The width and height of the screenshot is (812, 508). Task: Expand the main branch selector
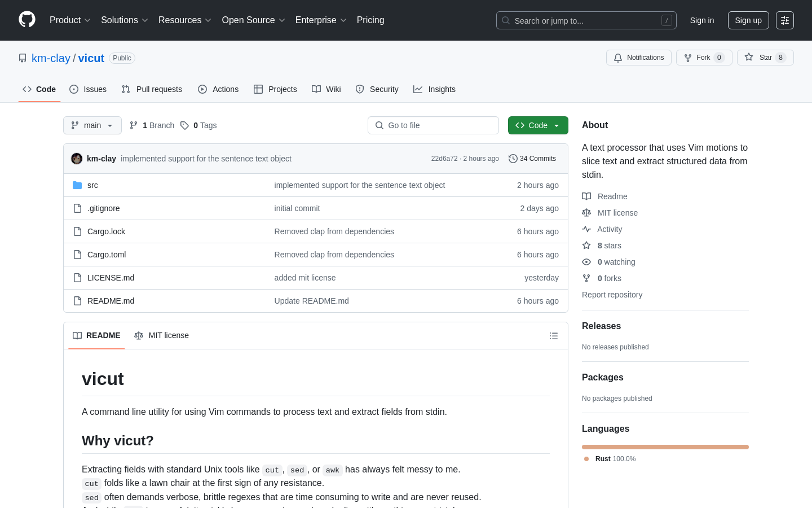(92, 125)
